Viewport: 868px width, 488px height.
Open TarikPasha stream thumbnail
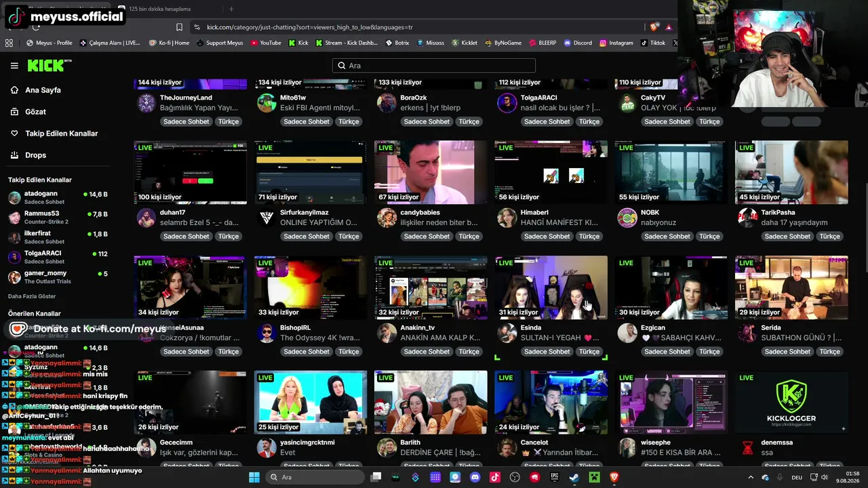tap(791, 172)
